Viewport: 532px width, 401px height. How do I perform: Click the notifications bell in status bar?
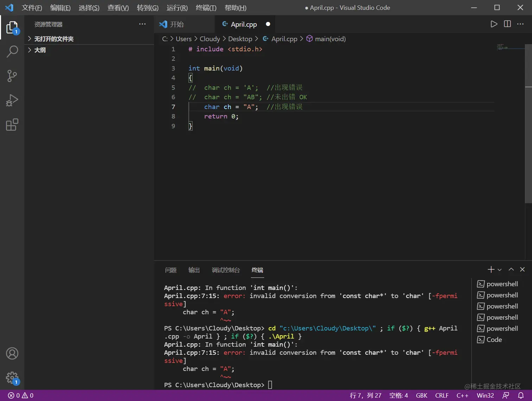point(521,395)
